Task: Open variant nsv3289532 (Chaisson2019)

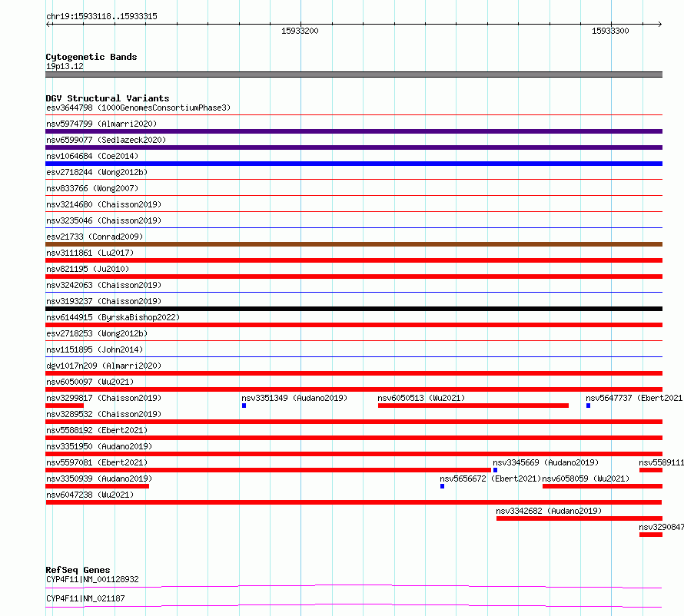Action: (104, 414)
